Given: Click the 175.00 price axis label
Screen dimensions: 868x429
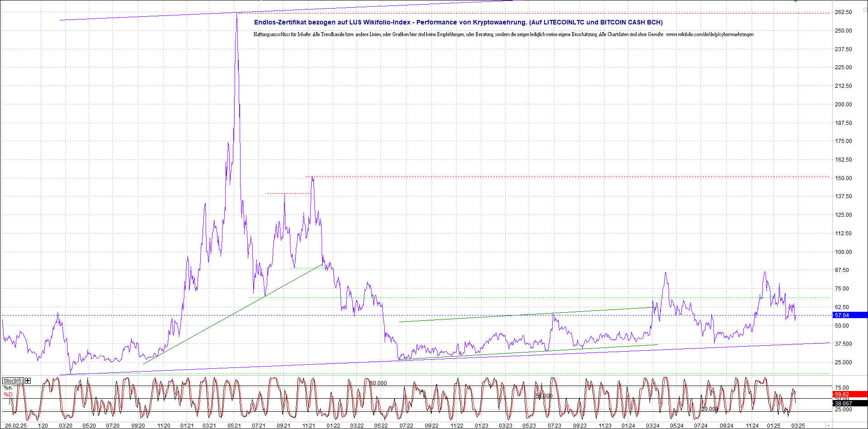Looking at the screenshot, I should click(843, 141).
